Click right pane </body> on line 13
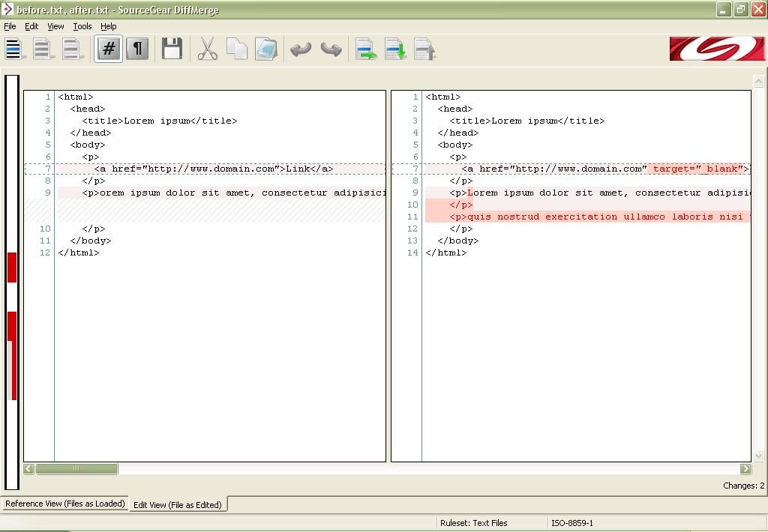Image resolution: width=768 pixels, height=532 pixels. coord(458,241)
